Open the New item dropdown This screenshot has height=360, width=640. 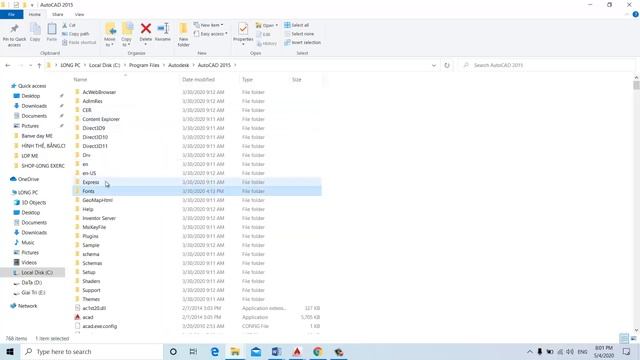(x=209, y=25)
